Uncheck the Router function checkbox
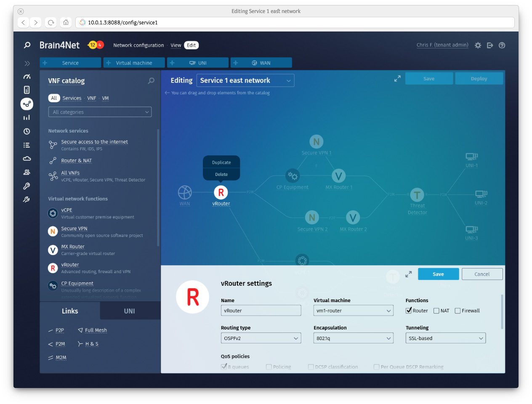The height and width of the screenshot is (404, 532). coord(409,311)
